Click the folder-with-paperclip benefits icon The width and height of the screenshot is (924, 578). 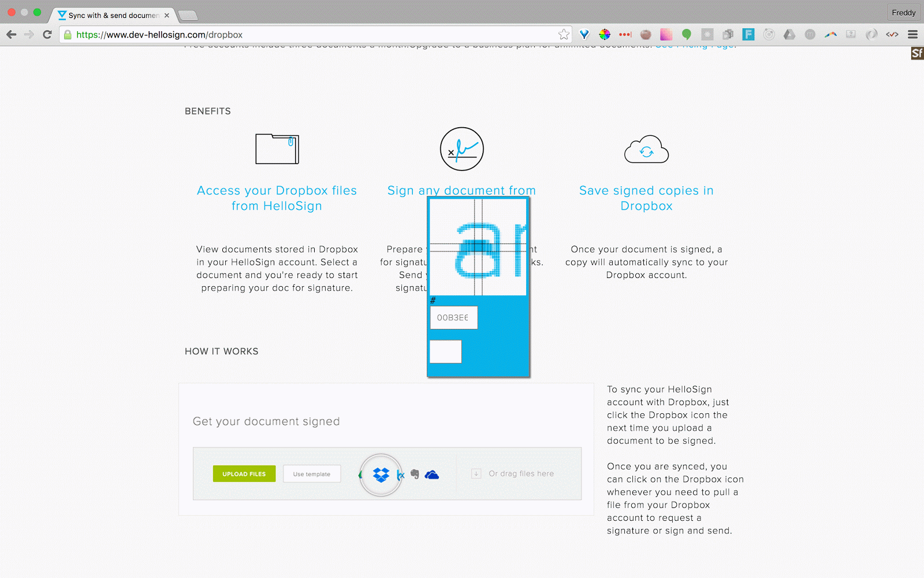tap(277, 149)
